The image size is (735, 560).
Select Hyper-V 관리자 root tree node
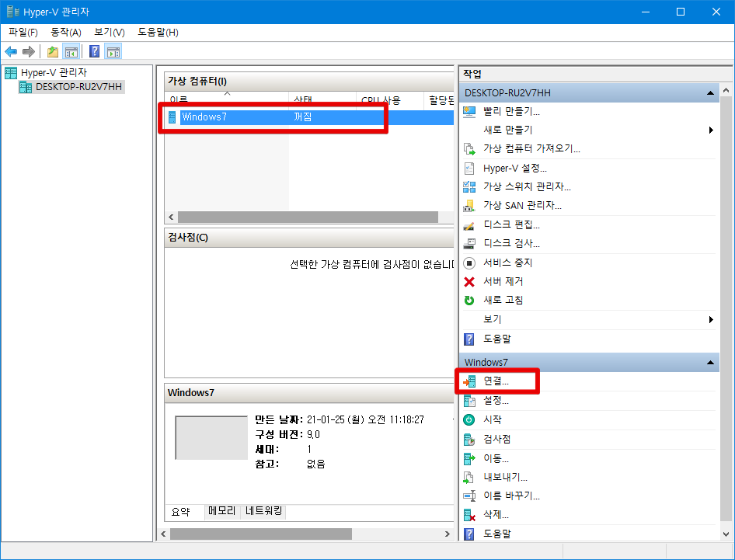tap(46, 73)
